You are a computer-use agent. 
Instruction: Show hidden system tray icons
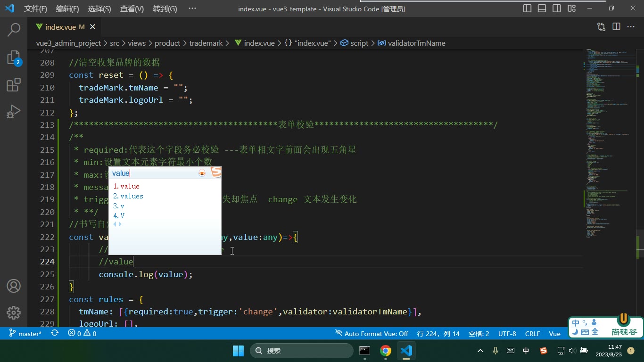pos(480,351)
